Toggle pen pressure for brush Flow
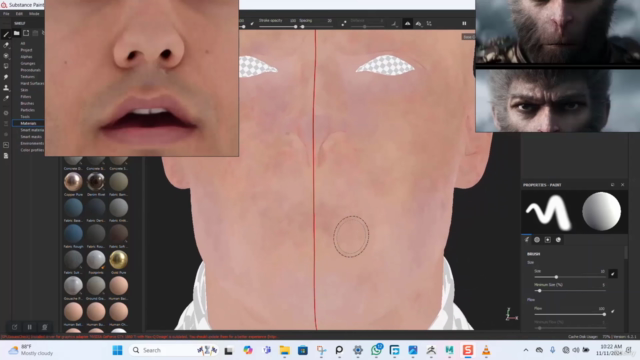 pyautogui.click(x=613, y=311)
